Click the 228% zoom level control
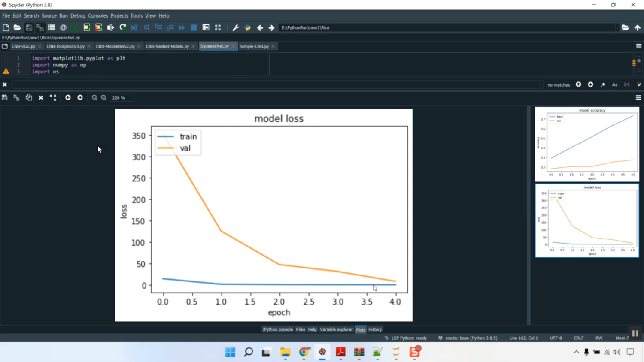This screenshot has width=644, height=362. (121, 97)
